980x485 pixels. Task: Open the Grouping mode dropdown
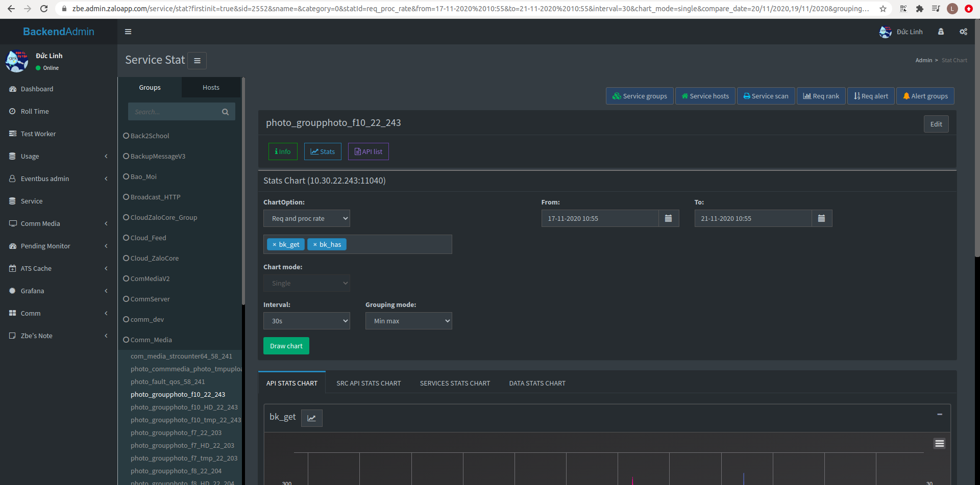(408, 321)
